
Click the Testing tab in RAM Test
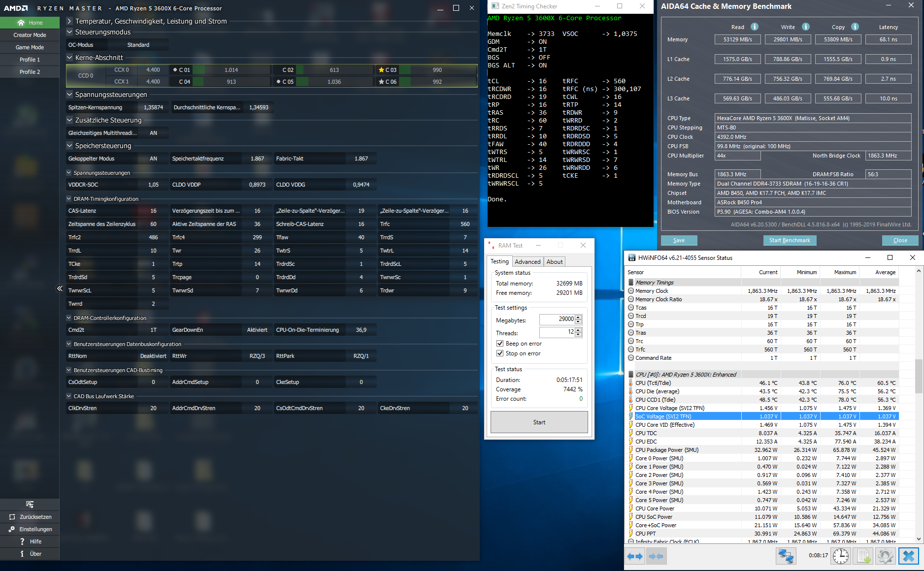pos(499,261)
